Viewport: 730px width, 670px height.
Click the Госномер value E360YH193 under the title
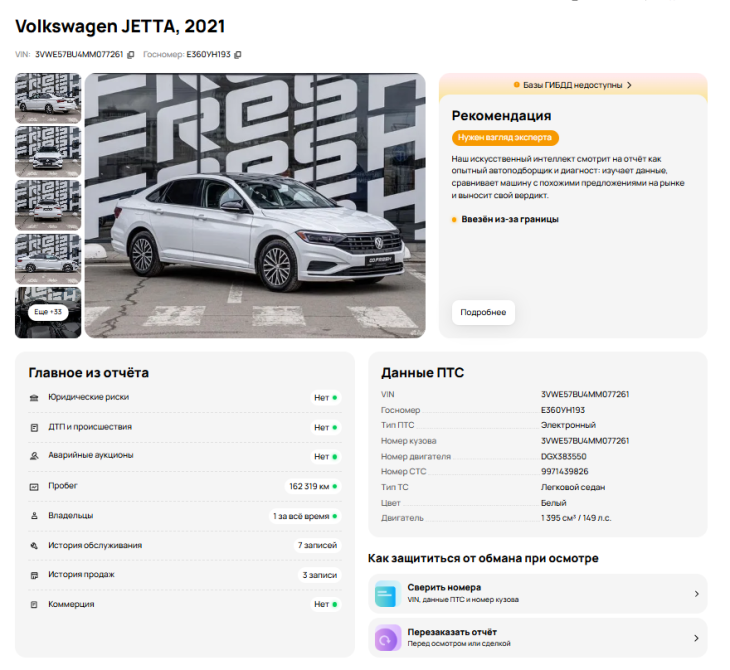coord(209,54)
